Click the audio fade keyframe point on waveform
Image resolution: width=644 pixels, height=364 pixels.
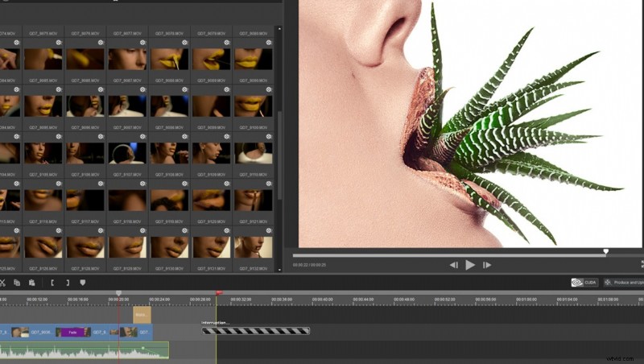pyautogui.click(x=142, y=348)
